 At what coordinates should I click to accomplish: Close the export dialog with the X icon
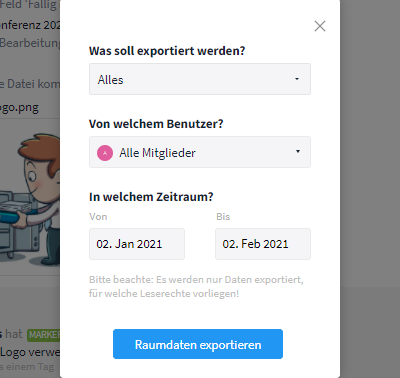pos(320,26)
